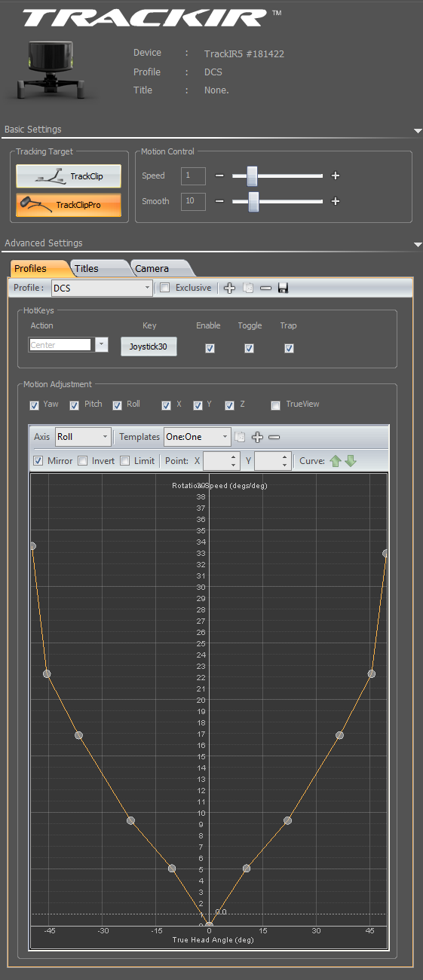Disable the X axis checkbox
The image size is (423, 980).
coord(166,405)
